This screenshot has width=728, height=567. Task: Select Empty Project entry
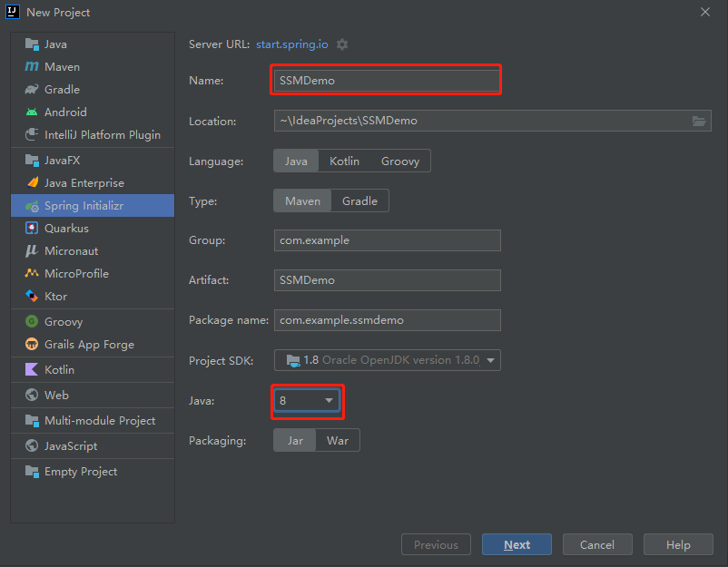pos(93,472)
